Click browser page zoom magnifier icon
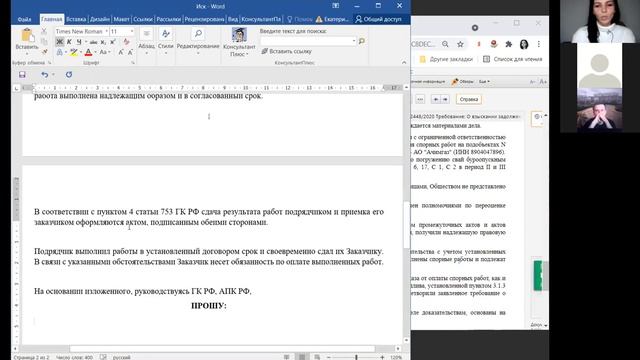The width and height of the screenshot is (640, 360). 445,44
